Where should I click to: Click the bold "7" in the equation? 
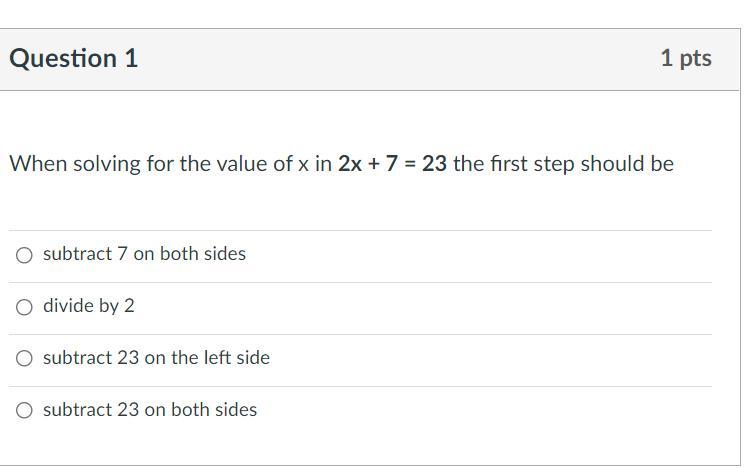pyautogui.click(x=392, y=164)
